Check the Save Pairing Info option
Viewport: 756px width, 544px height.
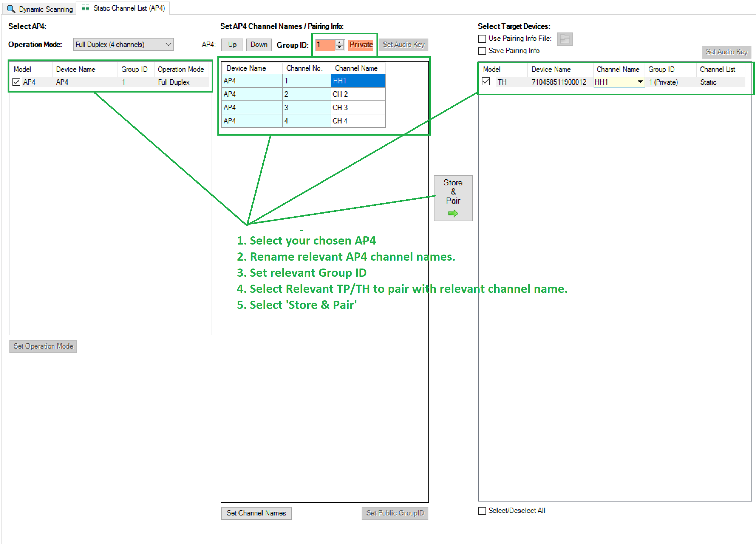[x=482, y=51]
